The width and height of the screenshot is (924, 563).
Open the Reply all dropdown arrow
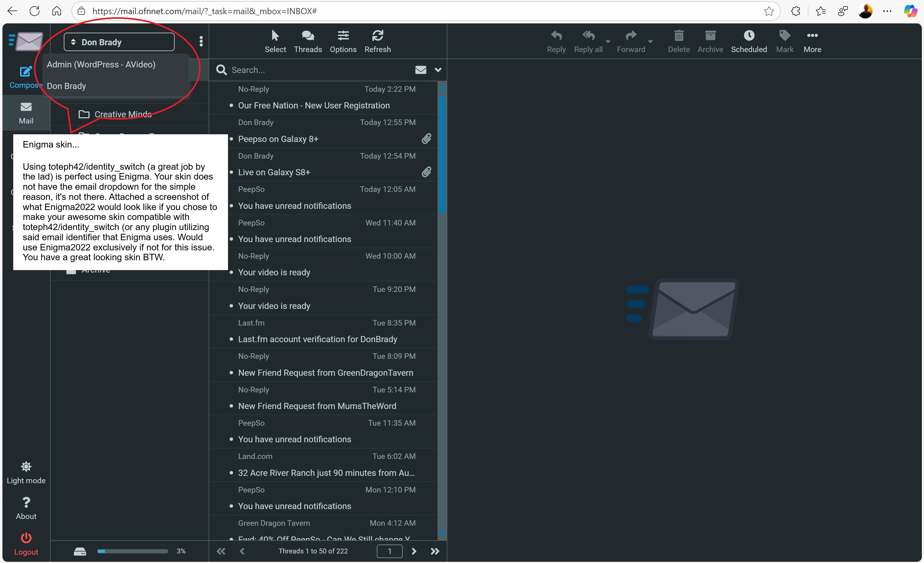point(608,42)
